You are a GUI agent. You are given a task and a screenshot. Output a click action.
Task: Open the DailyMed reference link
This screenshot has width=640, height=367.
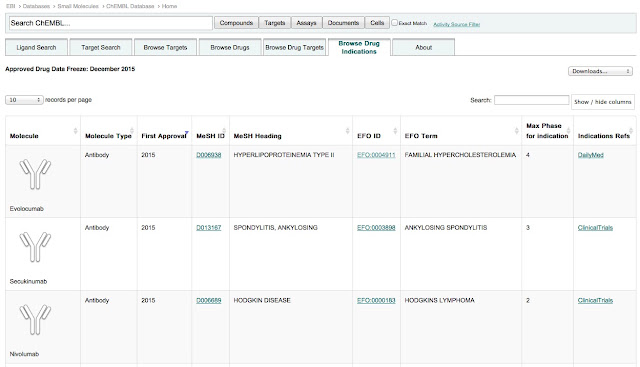(x=590, y=155)
